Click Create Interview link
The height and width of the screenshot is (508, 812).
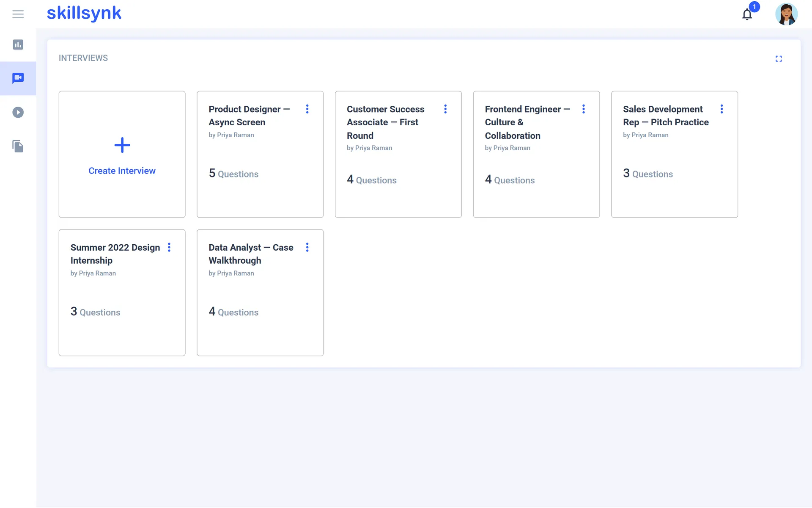pyautogui.click(x=122, y=171)
